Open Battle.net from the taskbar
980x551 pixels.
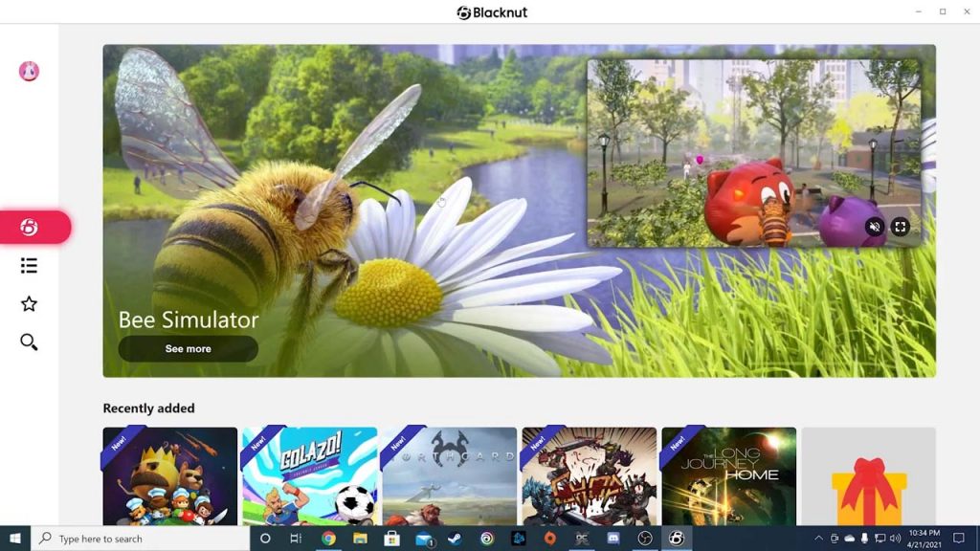click(519, 539)
